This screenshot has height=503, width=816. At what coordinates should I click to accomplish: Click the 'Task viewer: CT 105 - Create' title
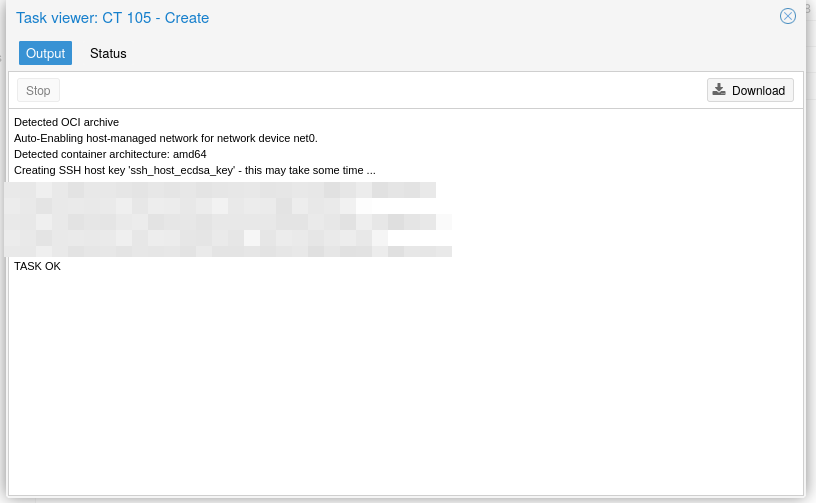tap(112, 18)
